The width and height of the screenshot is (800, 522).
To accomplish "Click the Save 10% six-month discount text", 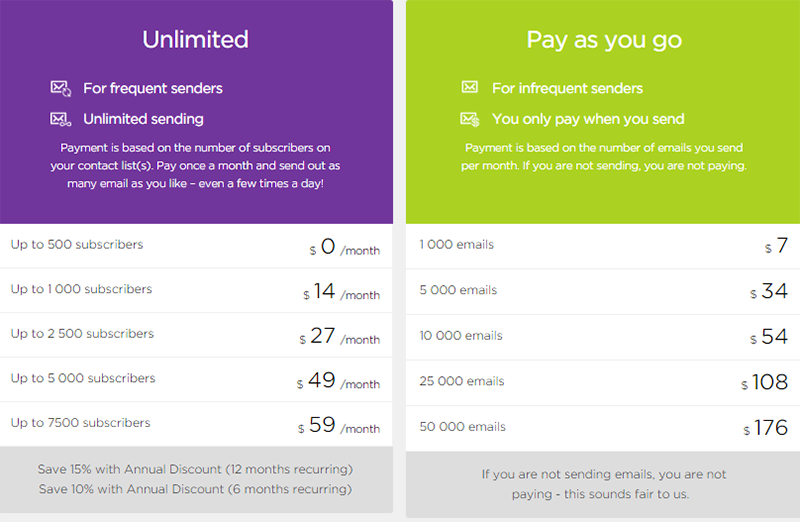I will [x=195, y=489].
